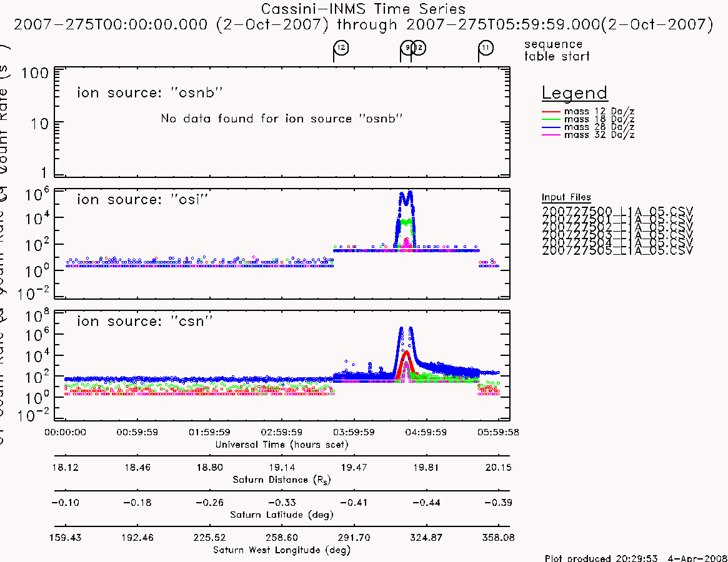The height and width of the screenshot is (562, 728).
Task: Click Saturn latitude value -0.41
Action: pos(354,503)
